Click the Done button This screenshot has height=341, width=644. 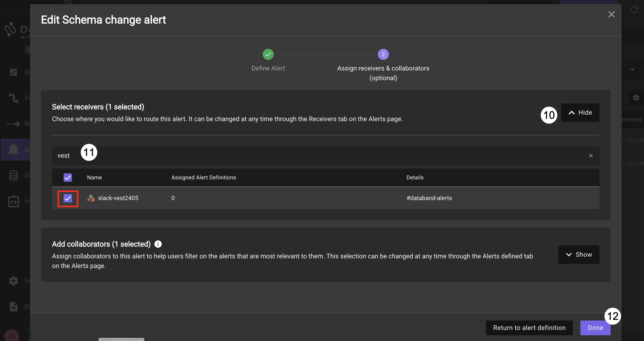tap(595, 327)
